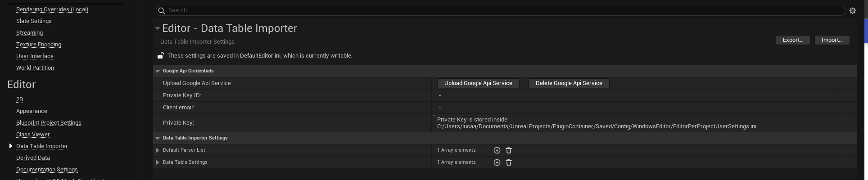This screenshot has width=868, height=180.
Task: Open World Partition settings
Action: pos(35,68)
